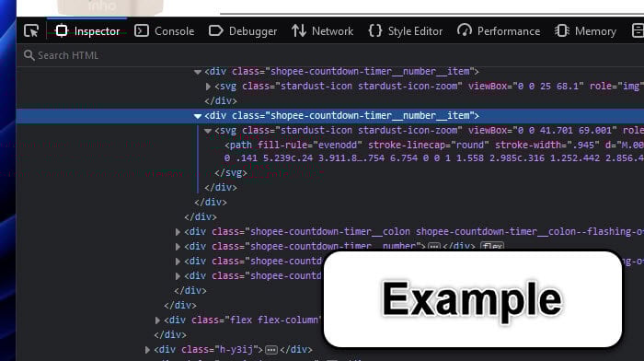
Task: Collapse the svg with viewBox 0 0 41.701 69.001
Action: 208,131
